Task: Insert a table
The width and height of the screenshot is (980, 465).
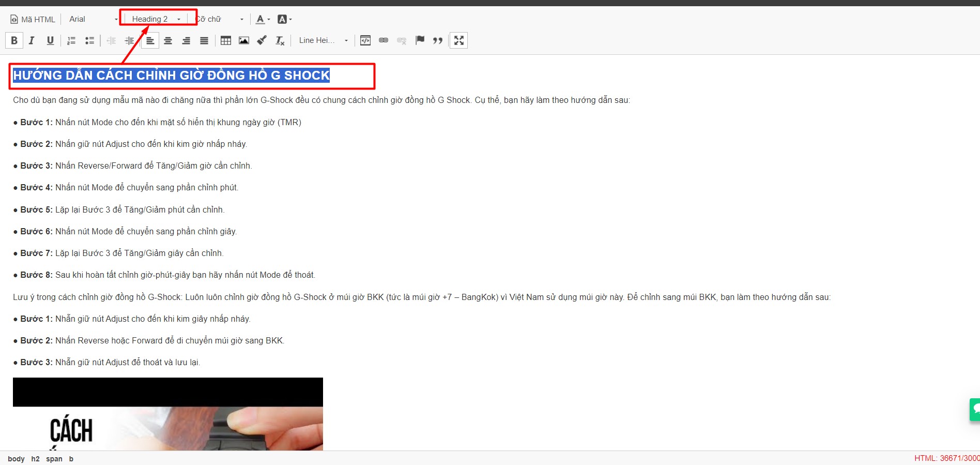Action: coord(226,40)
